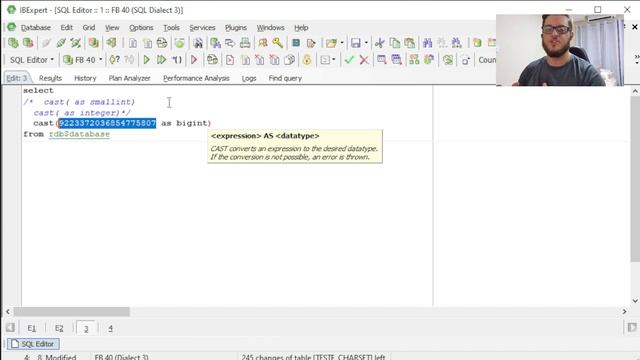Click the Count button in toolbar
640x360 pixels.
click(487, 60)
